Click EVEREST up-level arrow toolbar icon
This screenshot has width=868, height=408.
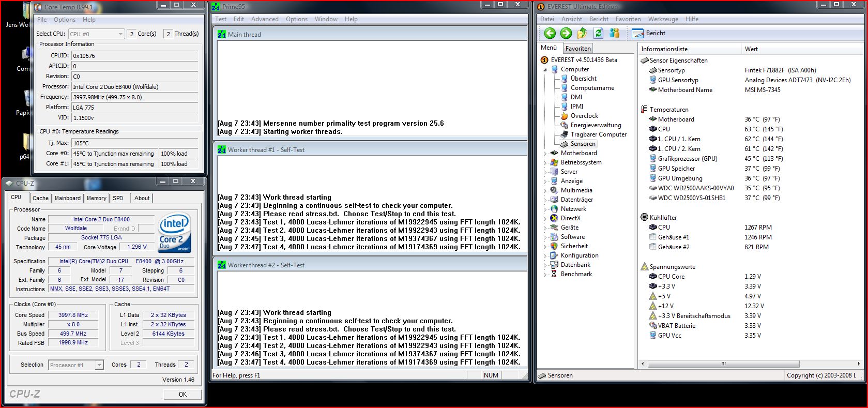(x=582, y=33)
